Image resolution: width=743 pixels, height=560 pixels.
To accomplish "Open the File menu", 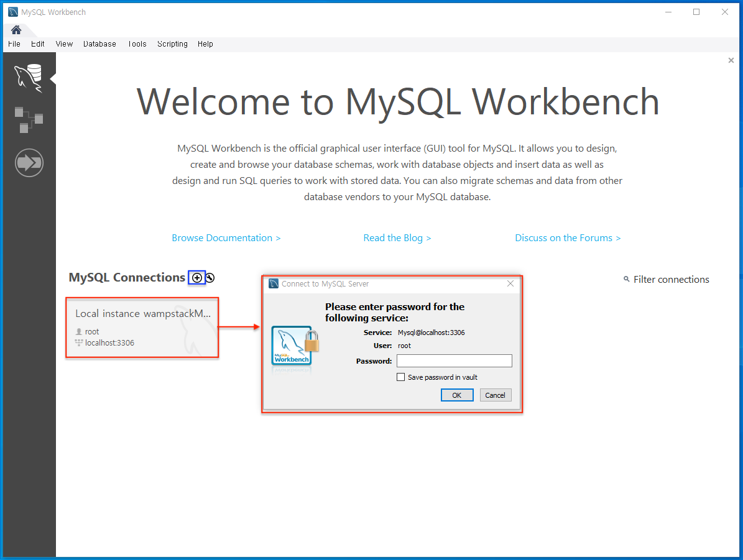I will (x=14, y=44).
